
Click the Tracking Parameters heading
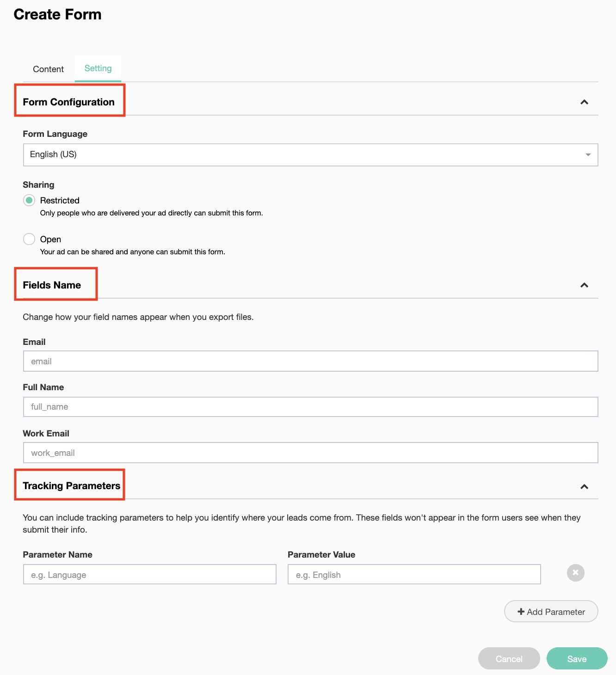click(71, 486)
